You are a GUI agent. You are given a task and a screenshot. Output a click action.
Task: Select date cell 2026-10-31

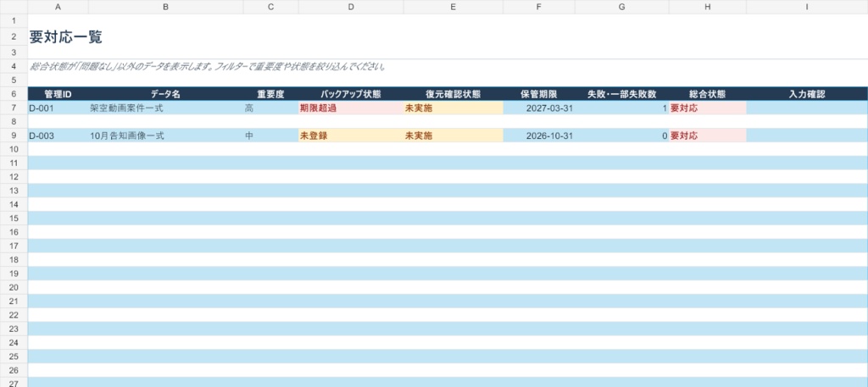coord(539,135)
